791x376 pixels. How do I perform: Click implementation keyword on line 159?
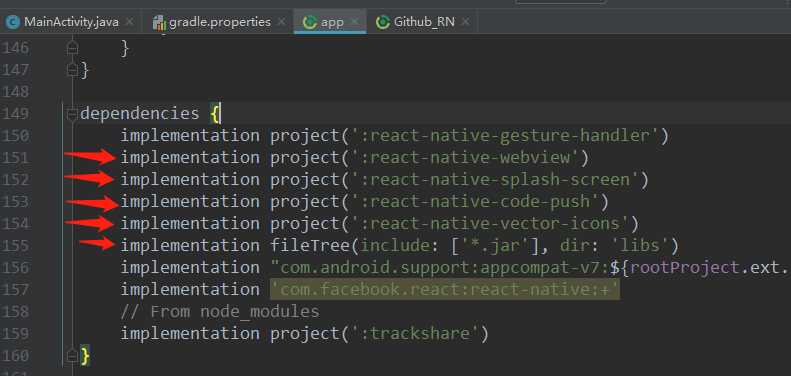pyautogui.click(x=190, y=334)
